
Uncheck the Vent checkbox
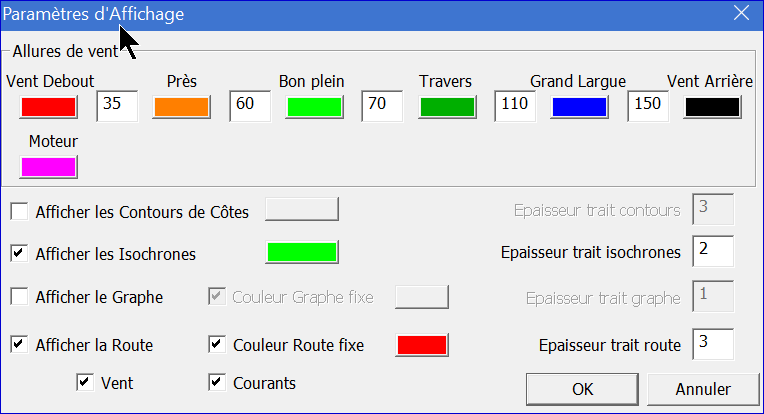(x=85, y=382)
